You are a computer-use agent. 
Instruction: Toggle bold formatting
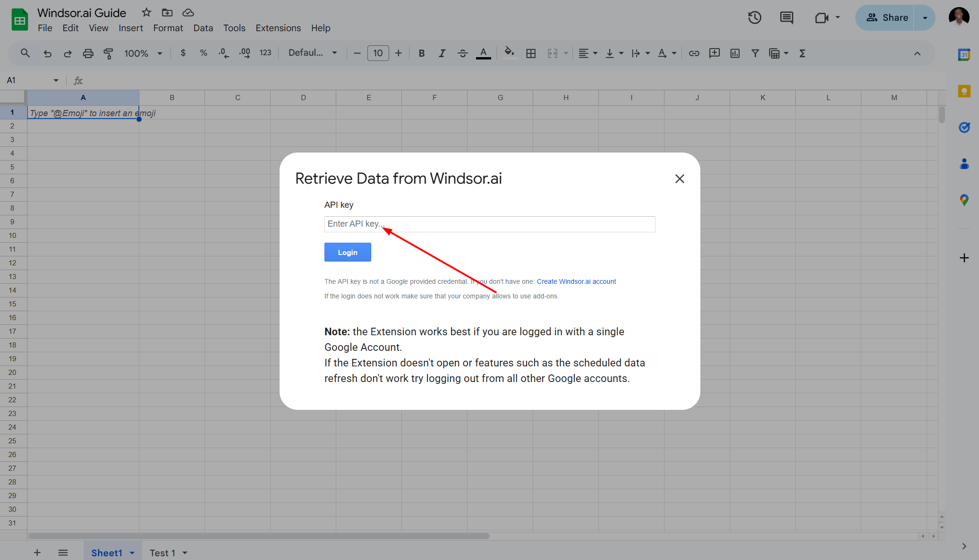coord(422,53)
